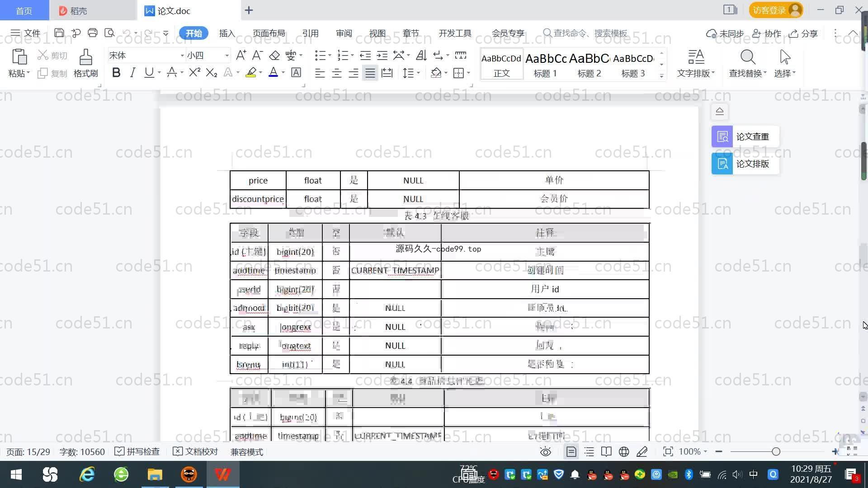
Task: Expand quick access toolbar customize arrow
Action: click(165, 33)
